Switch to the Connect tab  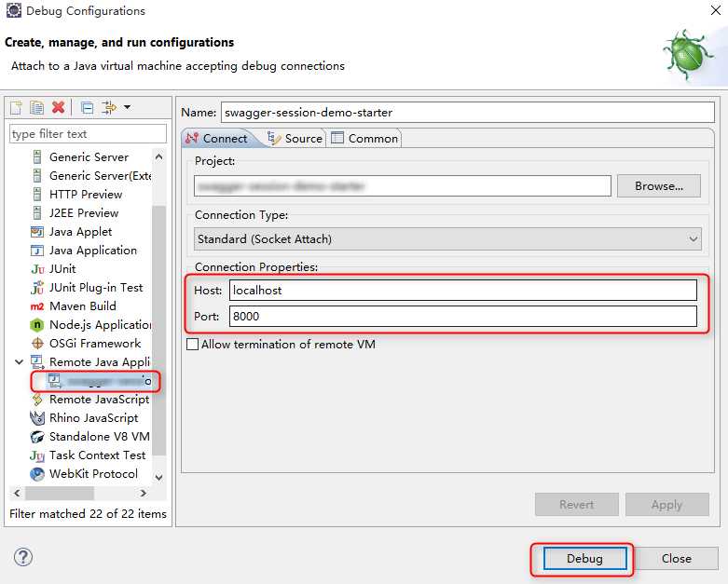[x=217, y=138]
